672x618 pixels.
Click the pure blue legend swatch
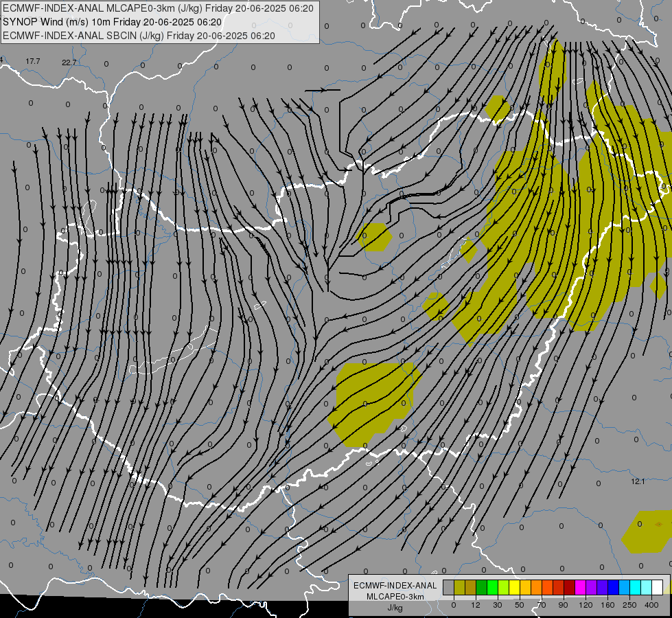614,587
